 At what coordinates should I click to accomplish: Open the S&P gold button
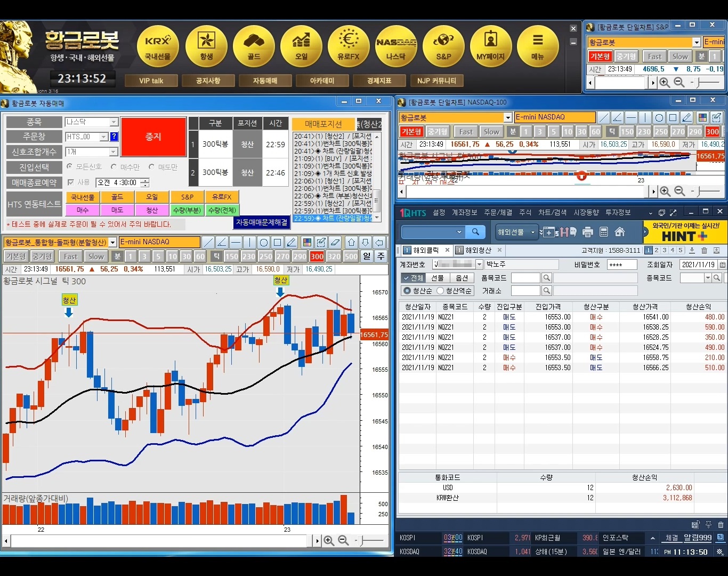tap(443, 46)
